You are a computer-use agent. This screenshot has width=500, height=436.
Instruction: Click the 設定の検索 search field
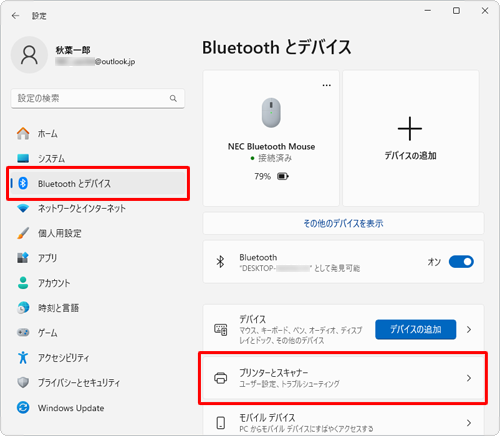point(97,98)
